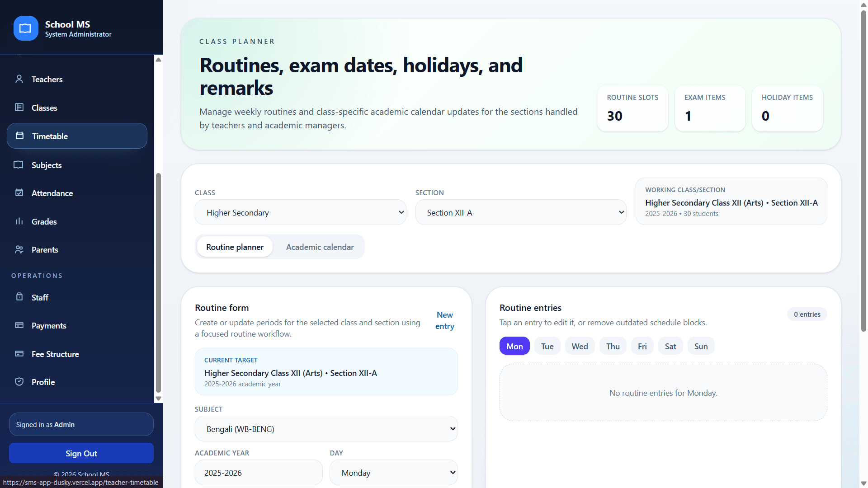The width and height of the screenshot is (868, 488).
Task: Open Fee Structure from sidebar
Action: coord(77,354)
